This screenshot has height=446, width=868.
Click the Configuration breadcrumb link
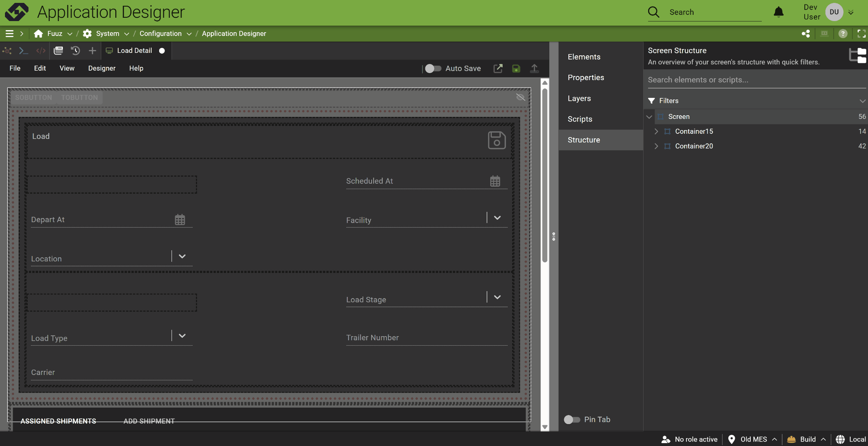(x=160, y=33)
